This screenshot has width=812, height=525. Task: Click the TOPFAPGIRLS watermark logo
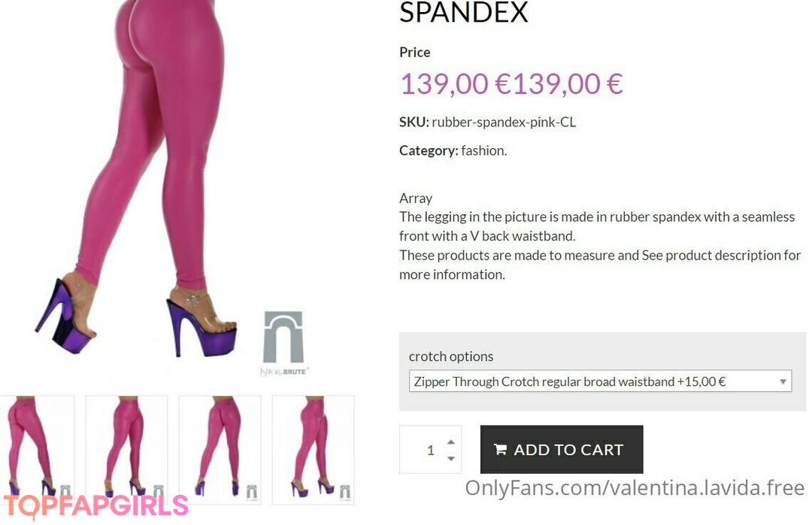(95, 506)
